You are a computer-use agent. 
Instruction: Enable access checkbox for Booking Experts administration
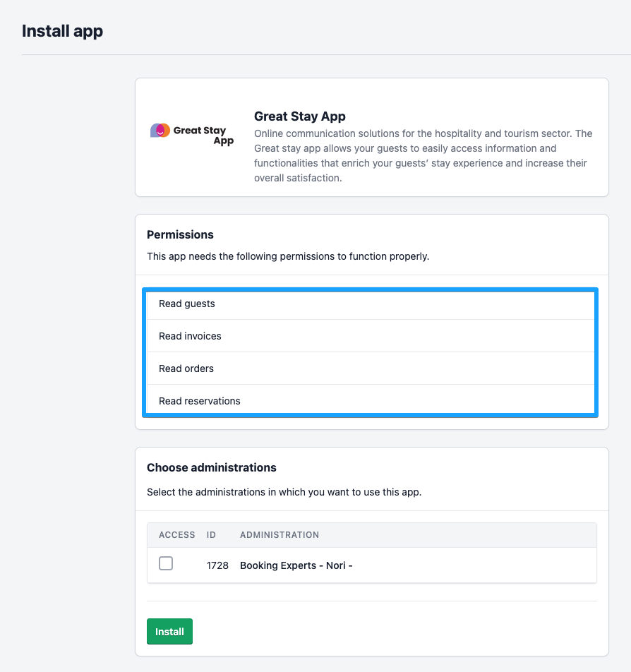(166, 563)
